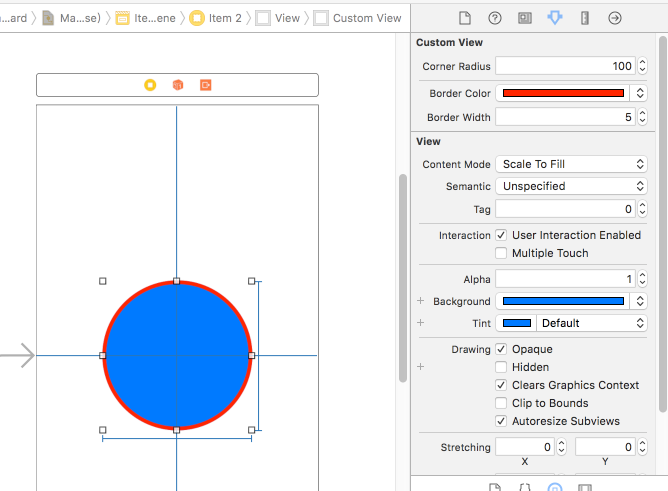Tick the Hidden drawing checkbox
Viewport: 668px width, 491px height.
(x=501, y=367)
